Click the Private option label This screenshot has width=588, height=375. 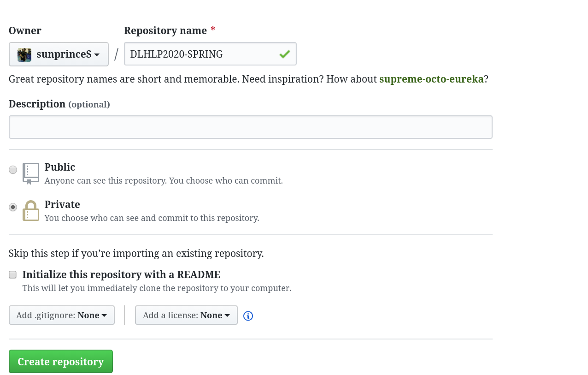coord(62,204)
